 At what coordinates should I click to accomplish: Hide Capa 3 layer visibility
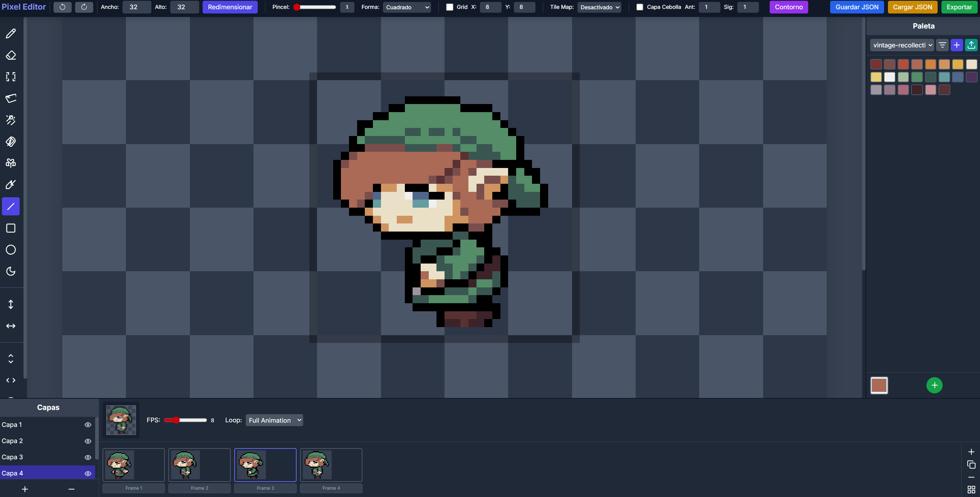point(88,457)
